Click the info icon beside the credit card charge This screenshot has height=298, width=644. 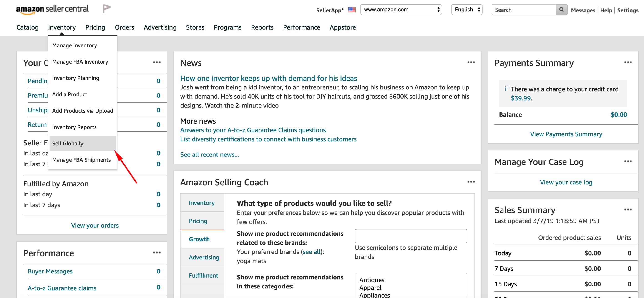pos(506,89)
